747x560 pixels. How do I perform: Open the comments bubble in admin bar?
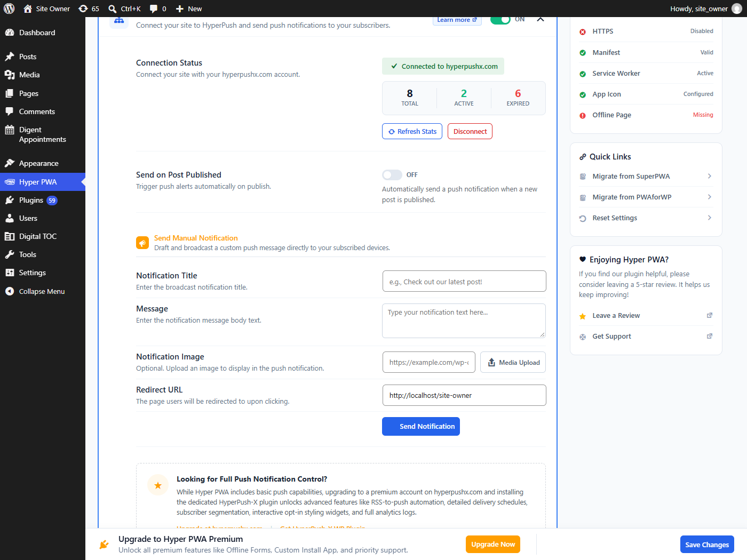pyautogui.click(x=154, y=9)
